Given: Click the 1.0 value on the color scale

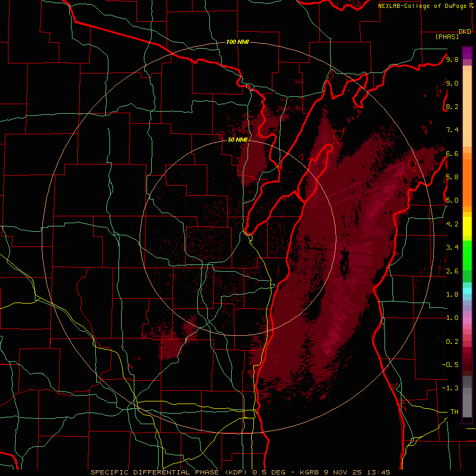Looking at the screenshot, I should [x=452, y=318].
